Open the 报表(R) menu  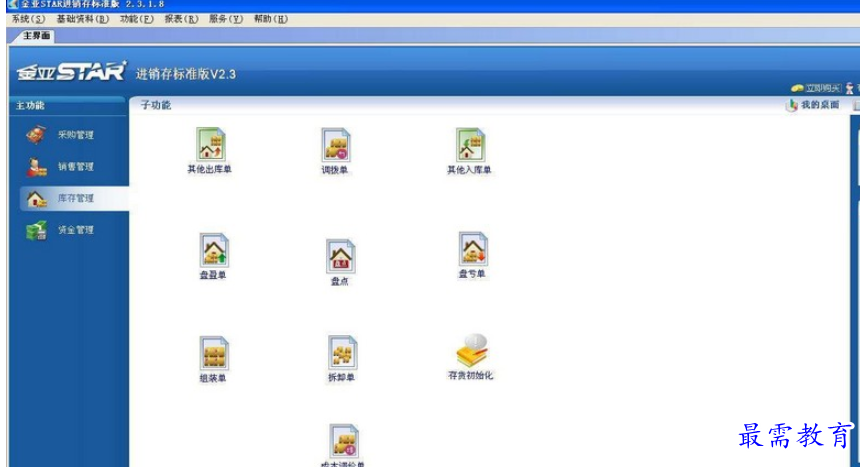click(x=182, y=19)
